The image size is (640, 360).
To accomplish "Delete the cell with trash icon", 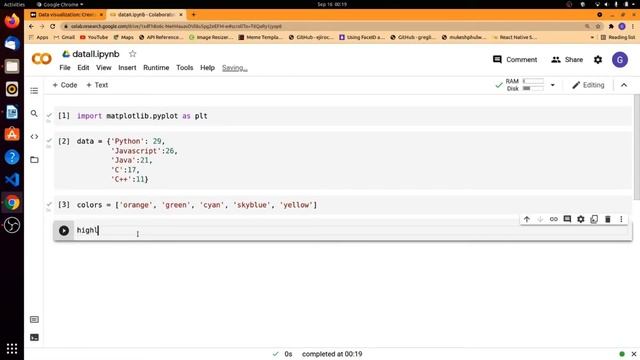I will (607, 219).
